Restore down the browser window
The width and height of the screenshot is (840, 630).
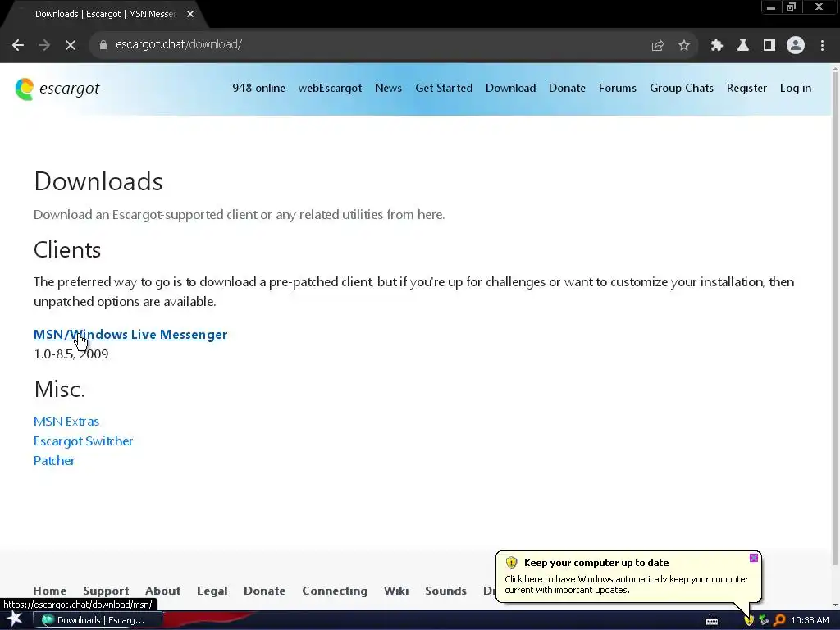coord(791,7)
